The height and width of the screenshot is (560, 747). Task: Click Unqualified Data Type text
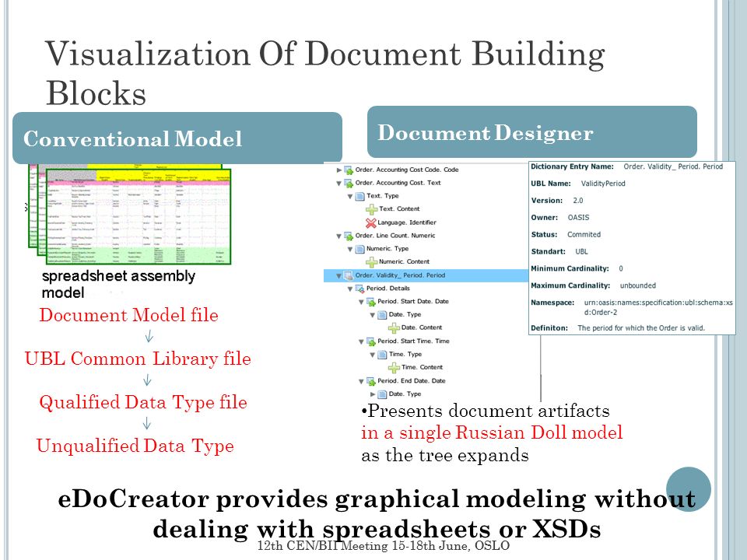tap(135, 446)
